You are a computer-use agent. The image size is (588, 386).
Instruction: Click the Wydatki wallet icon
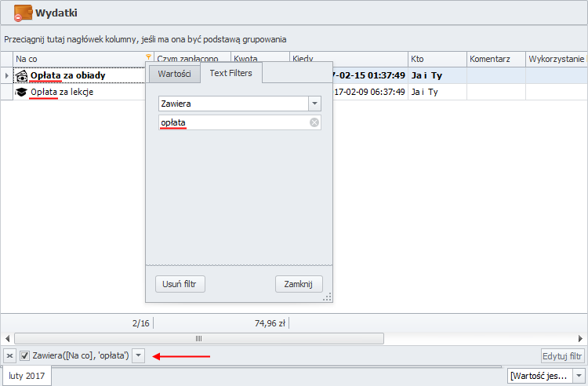click(23, 13)
